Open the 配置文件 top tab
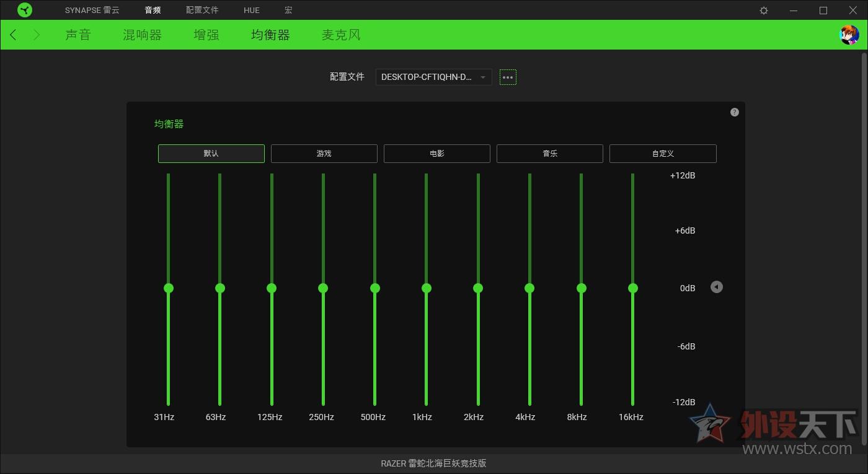Screen dimensions: 868x474 coord(202,11)
